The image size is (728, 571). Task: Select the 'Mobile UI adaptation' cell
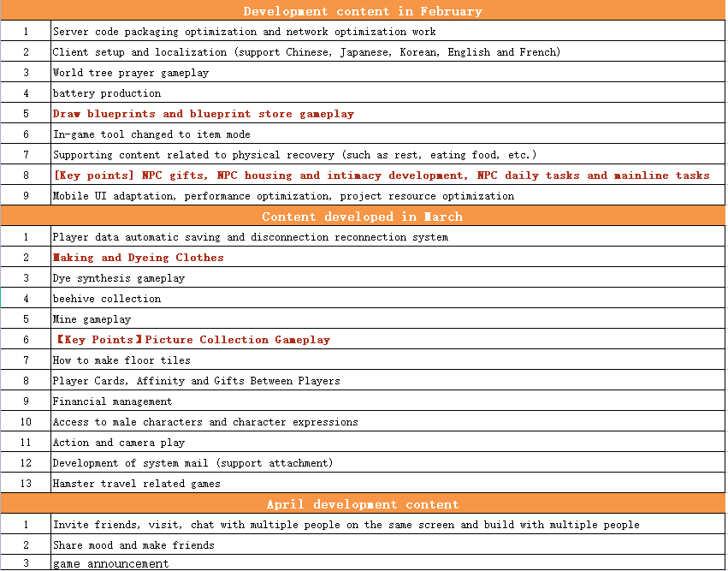[x=283, y=196]
